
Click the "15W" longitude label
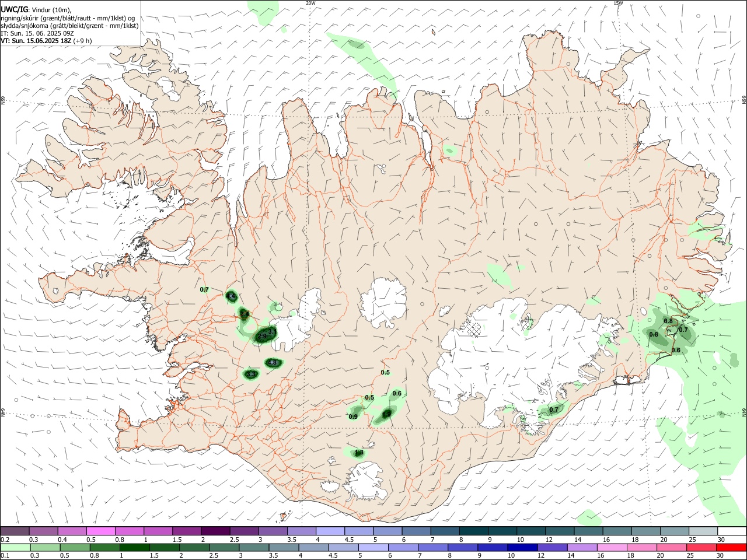pyautogui.click(x=618, y=3)
